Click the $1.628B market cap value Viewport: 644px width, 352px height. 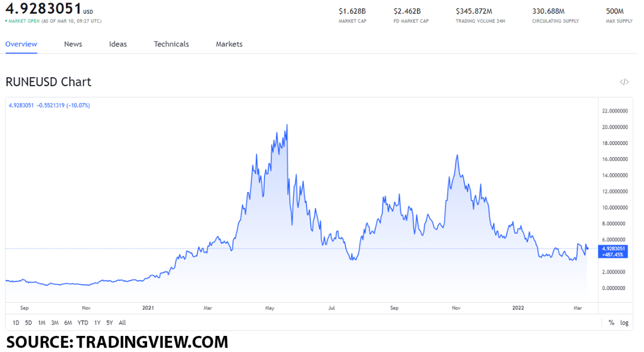pos(352,11)
